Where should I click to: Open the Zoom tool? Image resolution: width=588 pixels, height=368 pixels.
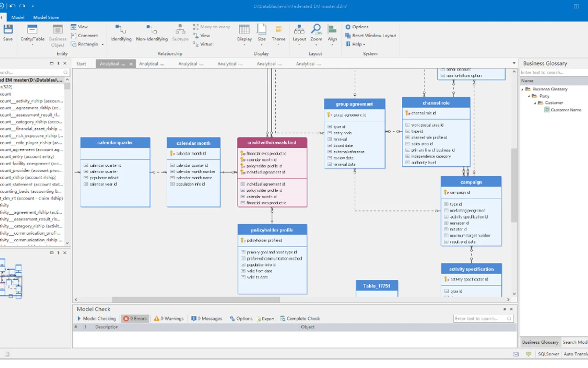click(316, 34)
